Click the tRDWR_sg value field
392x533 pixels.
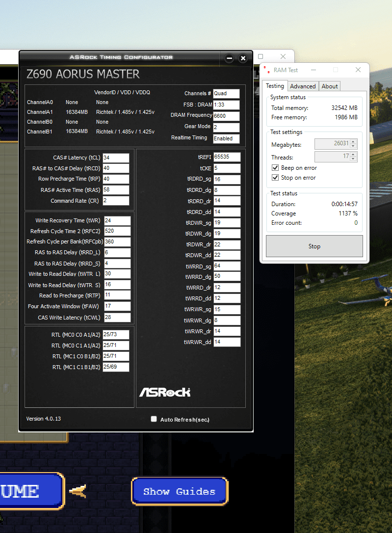[227, 223]
